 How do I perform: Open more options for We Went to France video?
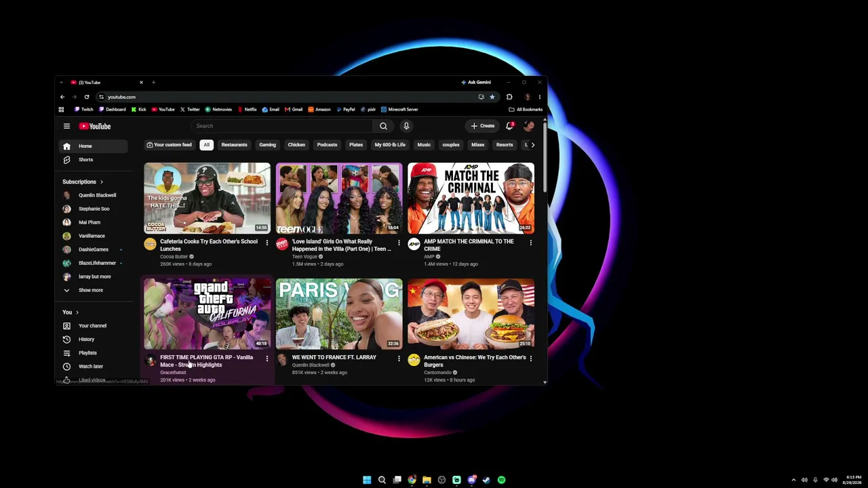[x=399, y=358]
